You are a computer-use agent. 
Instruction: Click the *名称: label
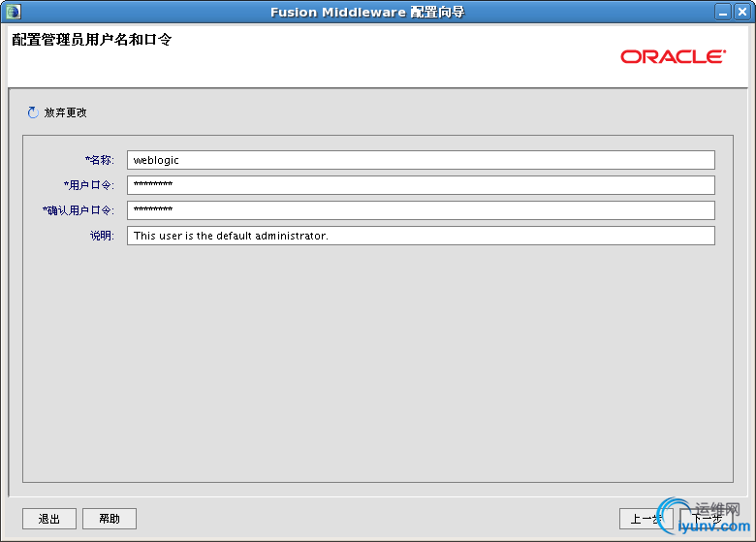99,160
